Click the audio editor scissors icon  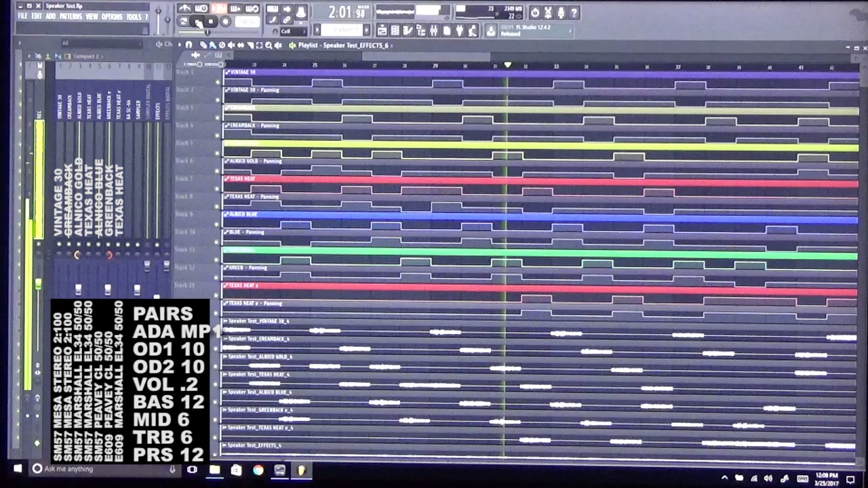[x=547, y=13]
